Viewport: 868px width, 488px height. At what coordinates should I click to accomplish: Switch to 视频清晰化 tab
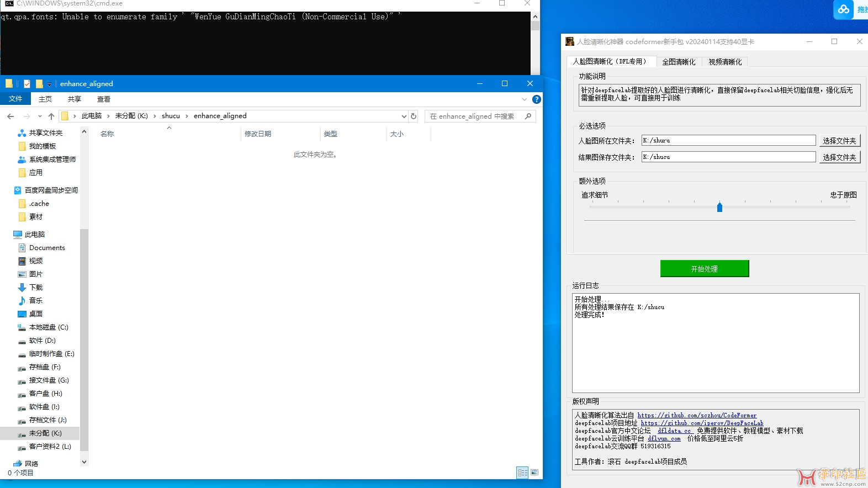pos(725,62)
